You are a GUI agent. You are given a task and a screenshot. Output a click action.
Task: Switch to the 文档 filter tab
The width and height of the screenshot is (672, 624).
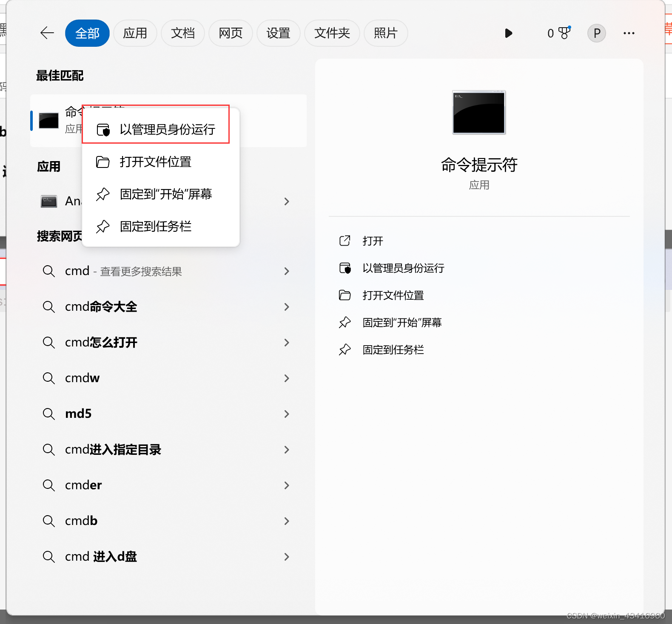click(183, 33)
